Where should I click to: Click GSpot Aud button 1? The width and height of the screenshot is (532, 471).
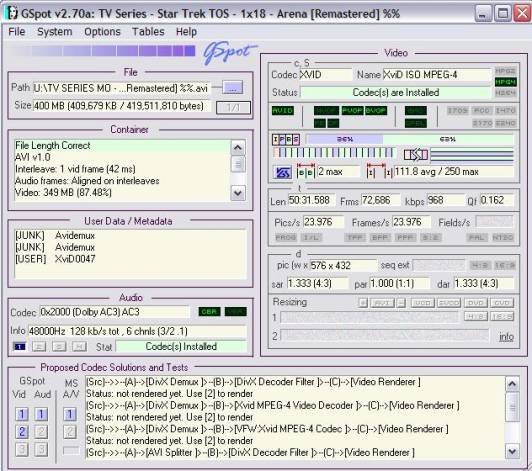click(41, 414)
